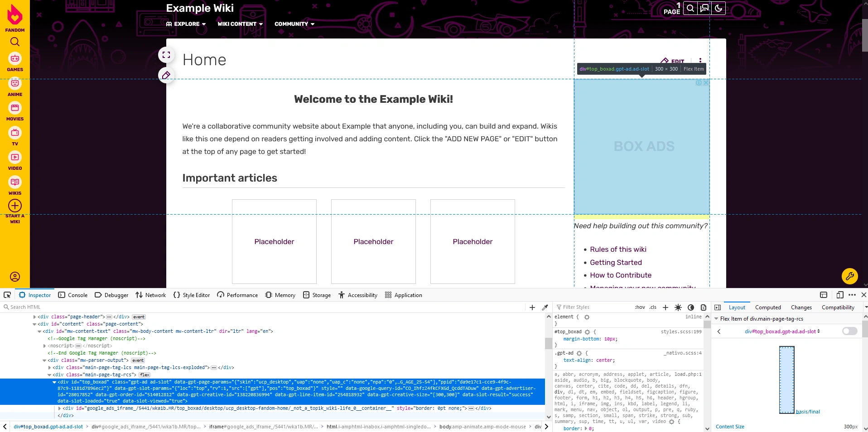Screen dimensions: 868x432
Task: Toggle the flex item overlay switch
Action: [x=849, y=331]
